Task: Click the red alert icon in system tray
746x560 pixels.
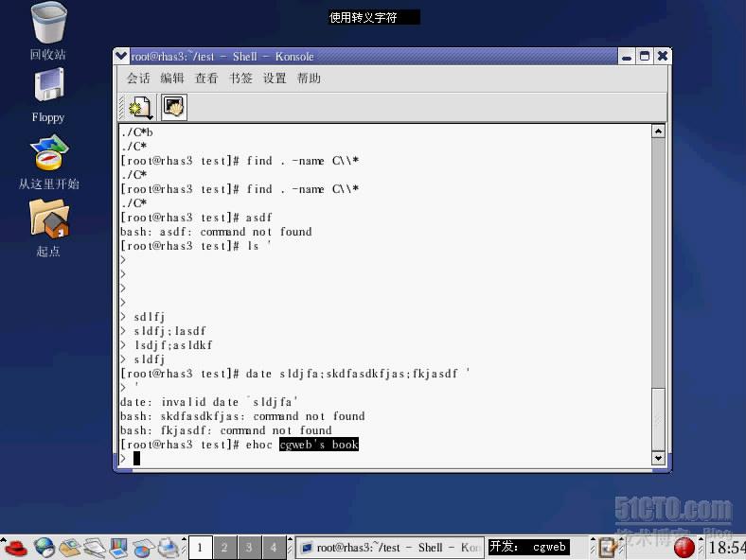Action: (x=684, y=547)
